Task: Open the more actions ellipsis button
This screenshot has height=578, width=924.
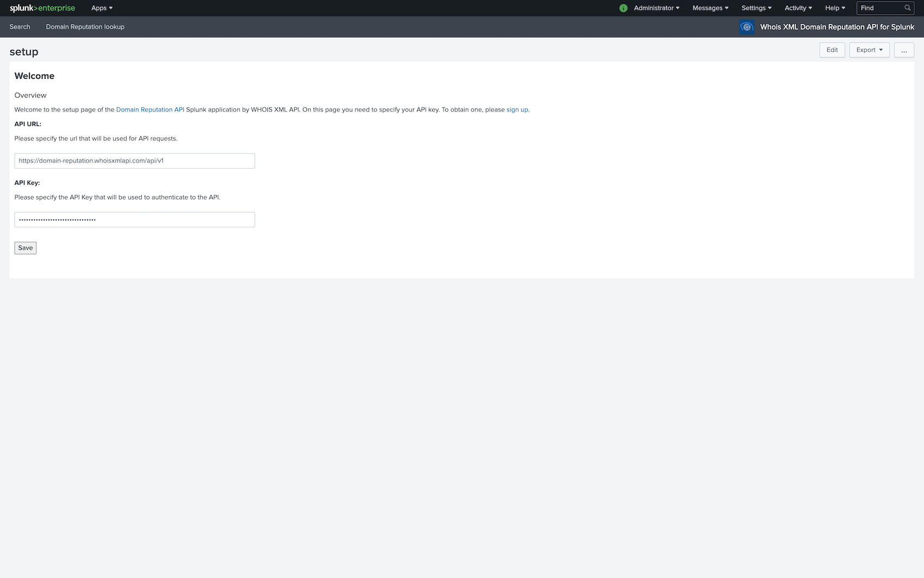Action: point(904,50)
